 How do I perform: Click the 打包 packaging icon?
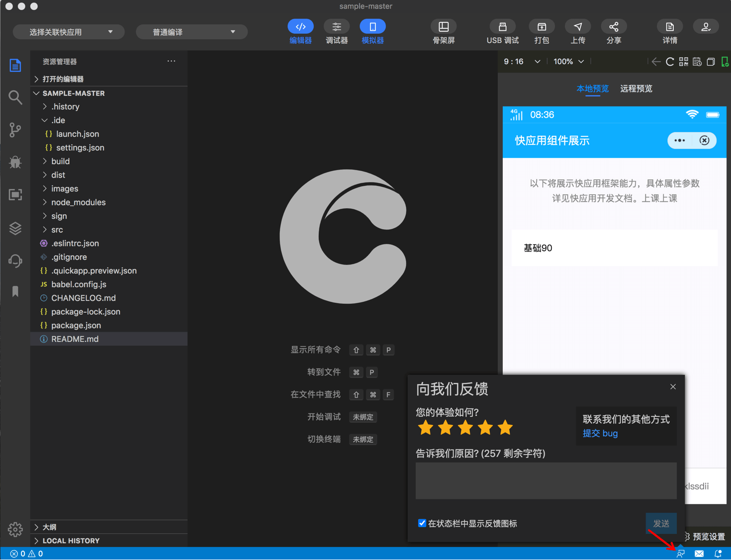pyautogui.click(x=541, y=31)
